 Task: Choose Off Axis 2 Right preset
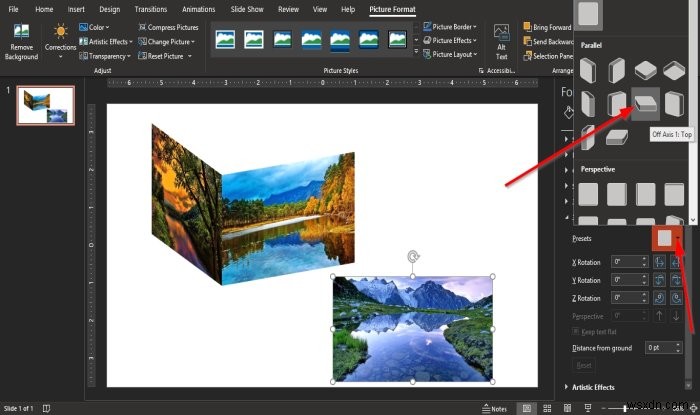[x=588, y=137]
